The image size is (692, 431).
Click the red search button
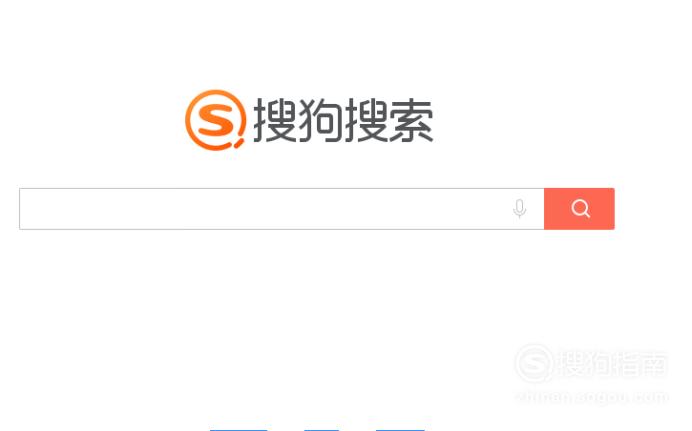(x=579, y=209)
